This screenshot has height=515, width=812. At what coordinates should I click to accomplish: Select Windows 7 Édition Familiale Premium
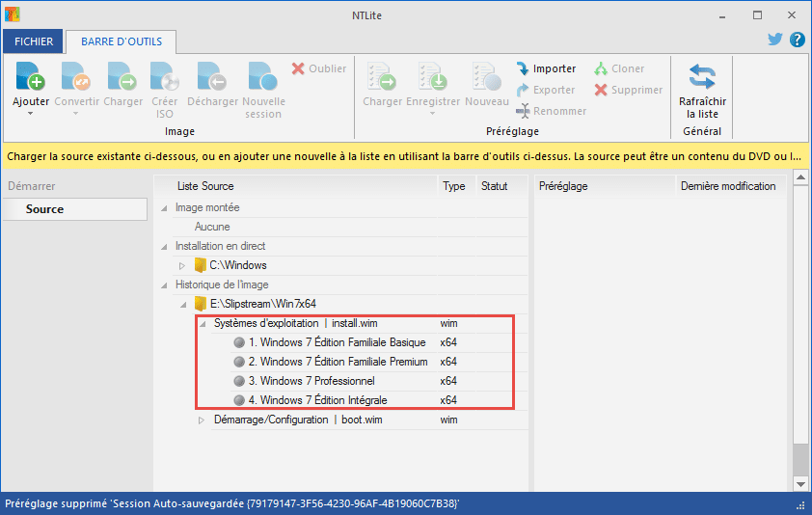pos(338,362)
